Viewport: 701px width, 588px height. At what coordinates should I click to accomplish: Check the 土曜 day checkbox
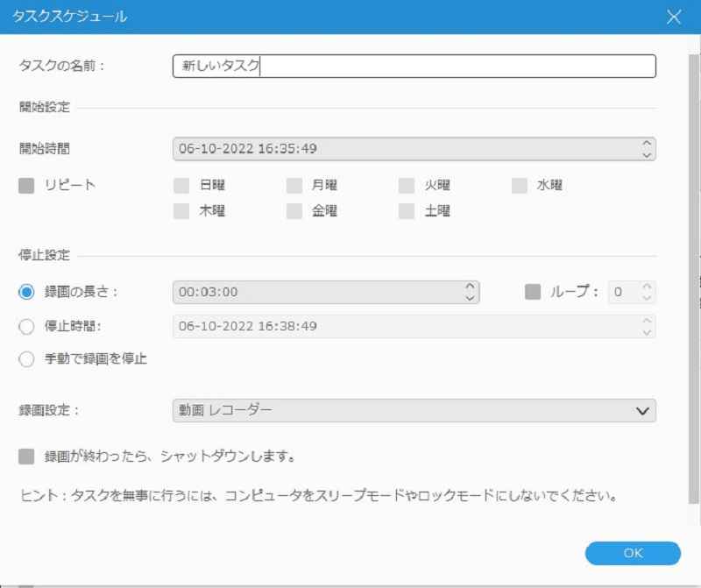tap(406, 210)
